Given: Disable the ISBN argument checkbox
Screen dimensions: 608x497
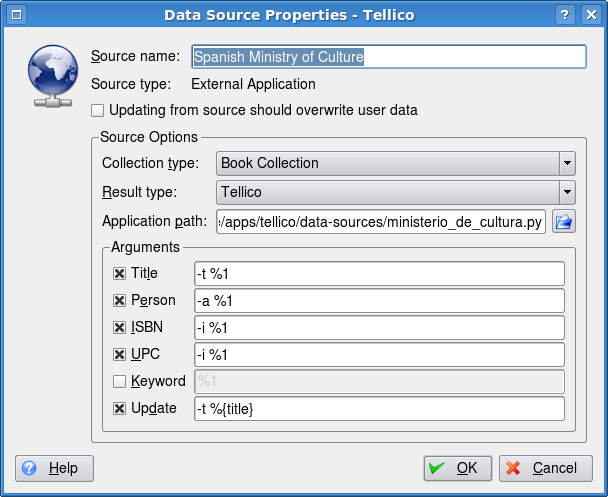Looking at the screenshot, I should (x=119, y=328).
